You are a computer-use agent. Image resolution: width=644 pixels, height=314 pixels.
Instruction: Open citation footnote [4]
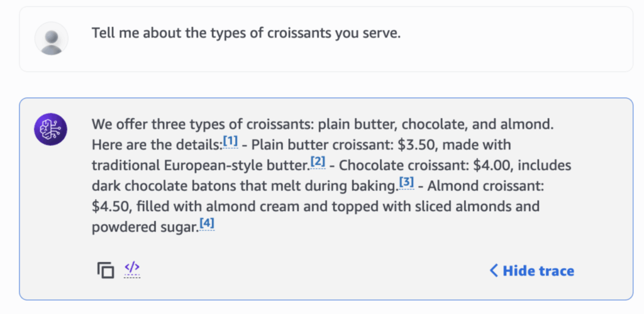pyautogui.click(x=207, y=224)
